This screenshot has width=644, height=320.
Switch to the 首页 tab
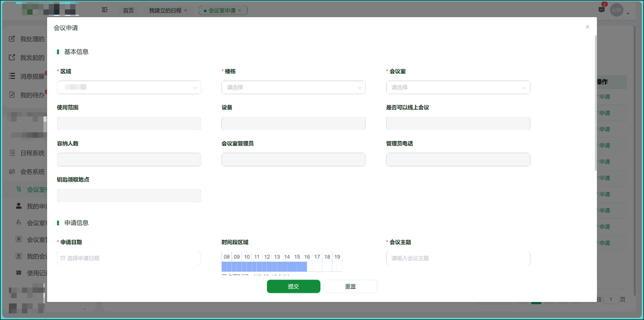pyautogui.click(x=128, y=10)
